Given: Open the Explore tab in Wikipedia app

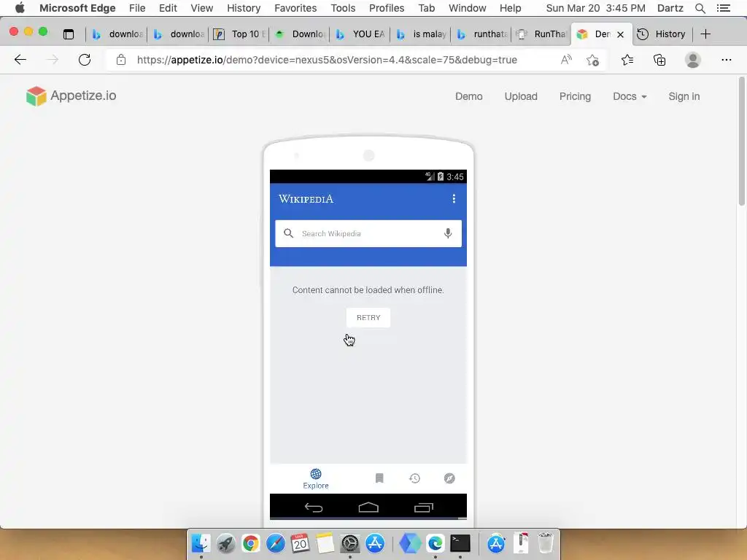Looking at the screenshot, I should (316, 478).
